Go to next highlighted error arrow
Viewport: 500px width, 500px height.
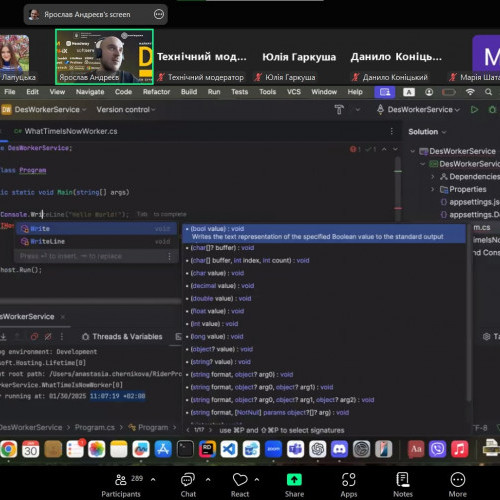[x=395, y=149]
